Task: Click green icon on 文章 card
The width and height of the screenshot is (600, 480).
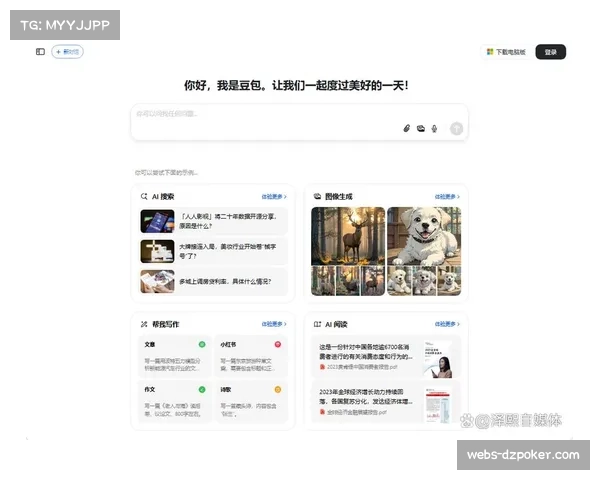Action: pos(202,344)
